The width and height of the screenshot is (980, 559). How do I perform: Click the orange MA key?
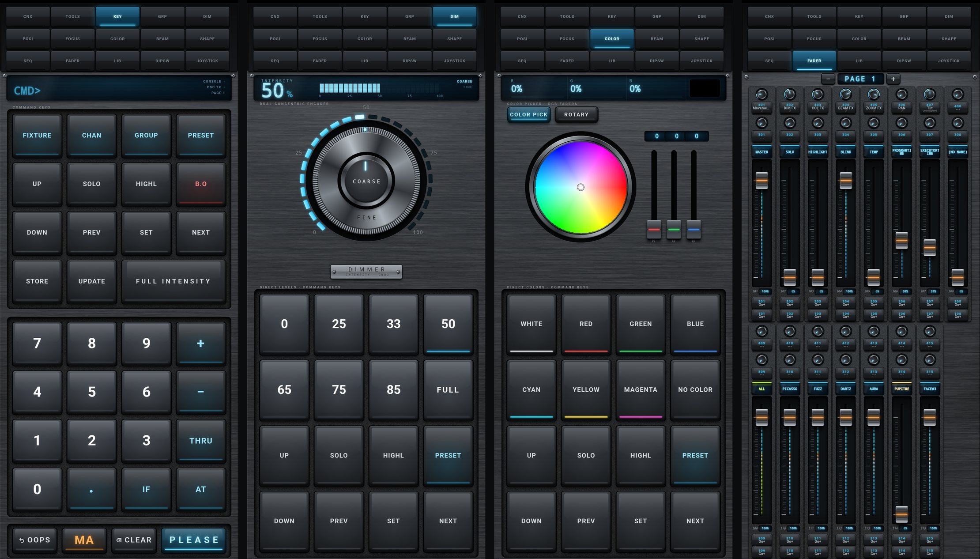coord(84,540)
